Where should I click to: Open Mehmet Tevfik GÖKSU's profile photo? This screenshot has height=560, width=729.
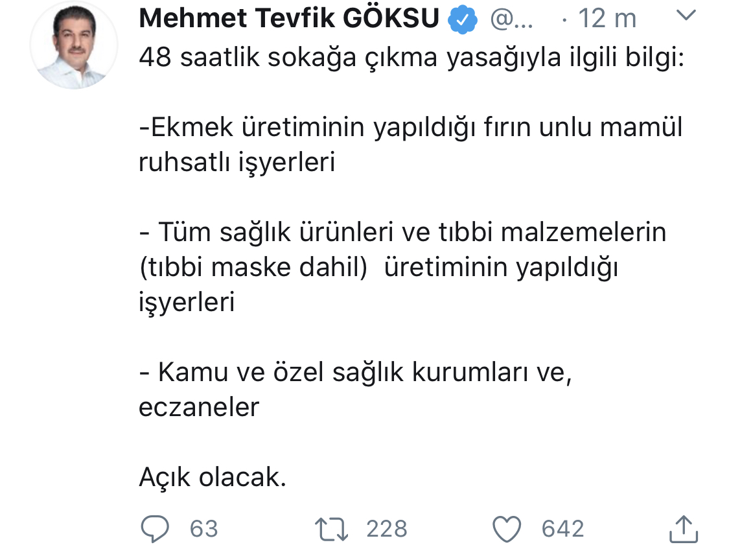coord(74,45)
